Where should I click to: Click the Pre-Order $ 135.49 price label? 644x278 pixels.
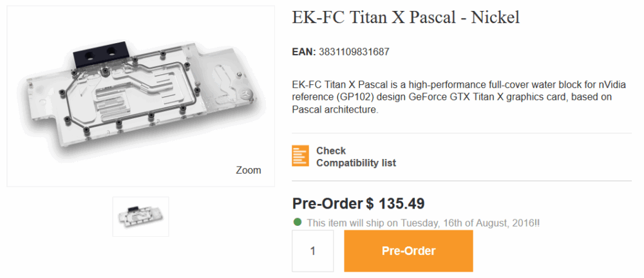[358, 203]
